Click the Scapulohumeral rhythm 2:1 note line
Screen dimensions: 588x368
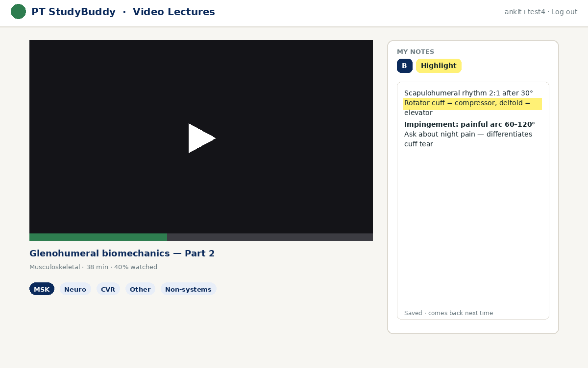[468, 93]
